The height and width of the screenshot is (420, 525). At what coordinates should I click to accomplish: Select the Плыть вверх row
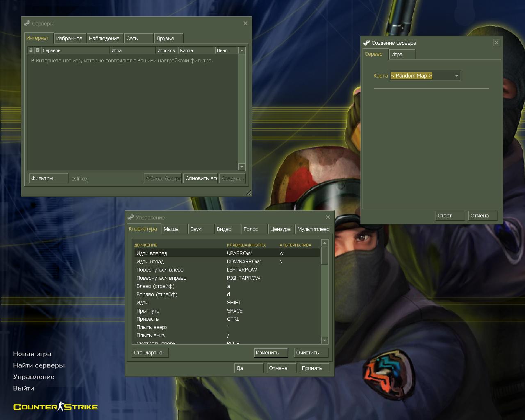[x=227, y=327]
